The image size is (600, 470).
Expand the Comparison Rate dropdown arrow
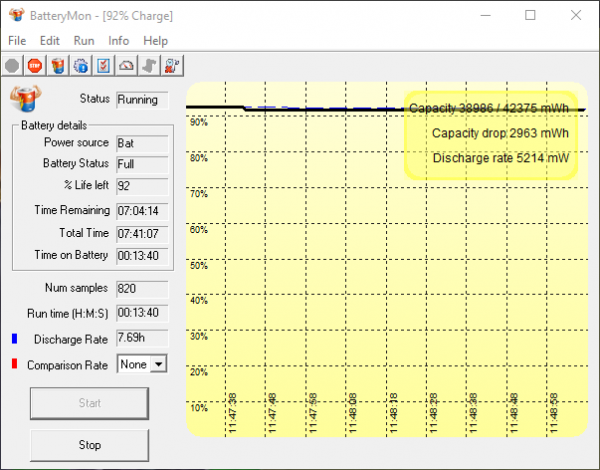158,364
